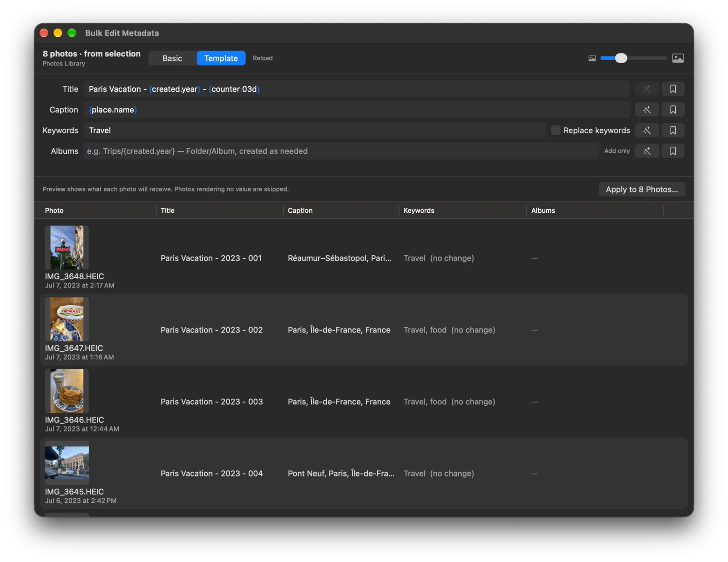Click the Keywords input field
Viewport: 728px width, 562px height.
[314, 130]
